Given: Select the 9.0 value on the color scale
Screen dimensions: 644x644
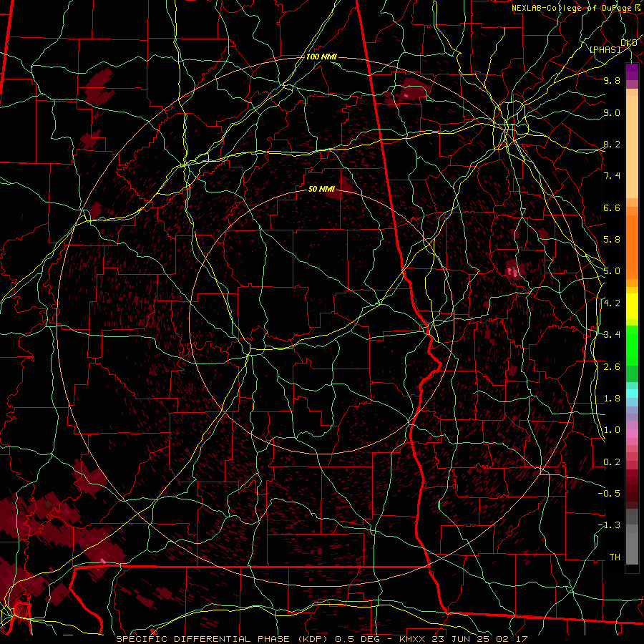Looking at the screenshot, I should (x=612, y=113).
